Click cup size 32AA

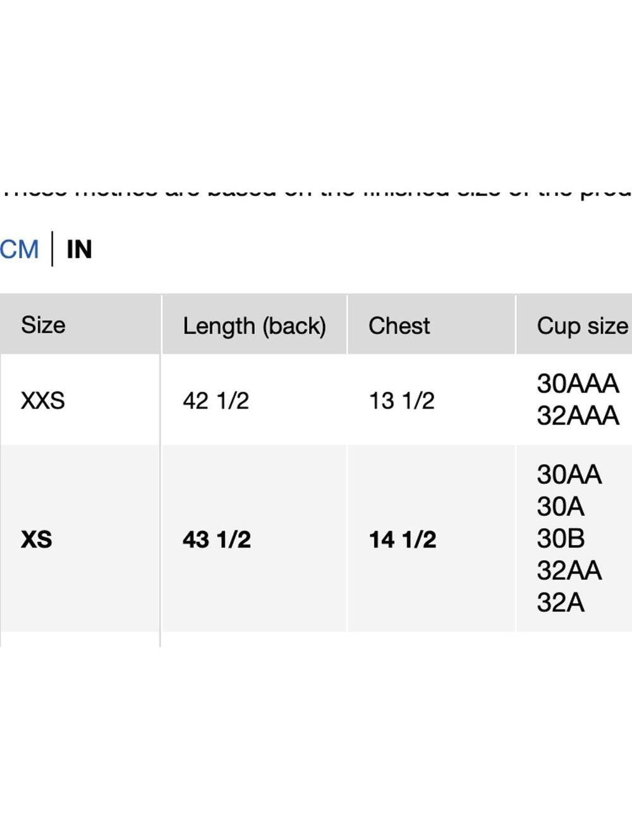point(569,571)
